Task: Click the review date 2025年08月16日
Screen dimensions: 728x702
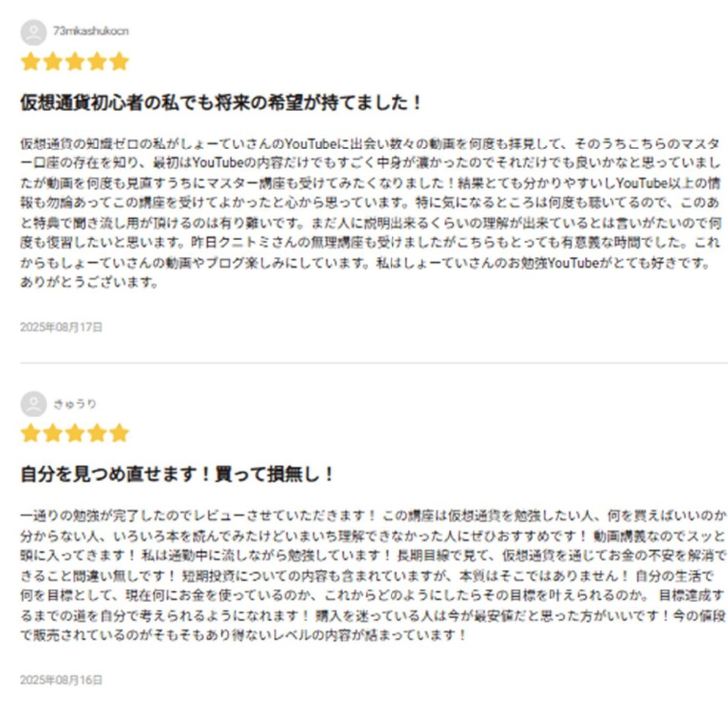Action: point(62,679)
